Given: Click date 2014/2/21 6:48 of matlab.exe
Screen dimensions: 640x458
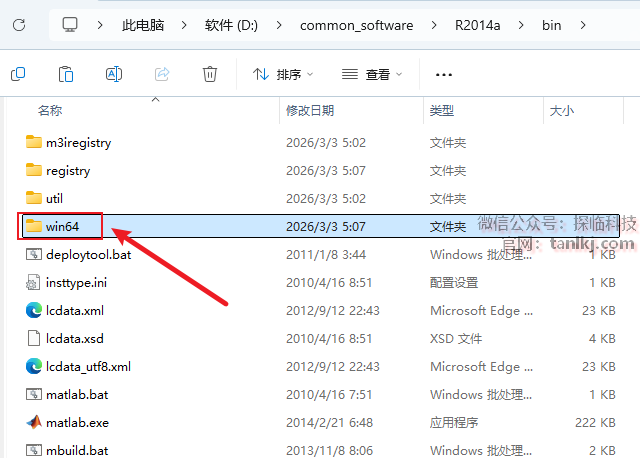Looking at the screenshot, I should (329, 422).
